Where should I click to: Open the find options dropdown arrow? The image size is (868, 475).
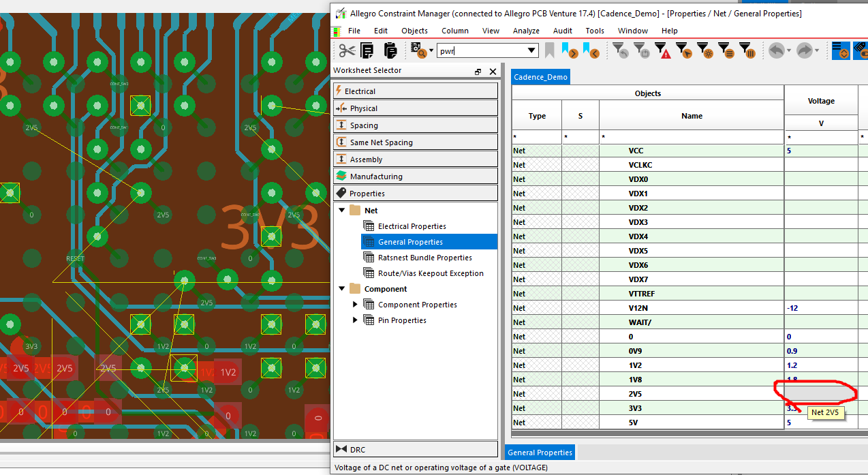pyautogui.click(x=431, y=50)
